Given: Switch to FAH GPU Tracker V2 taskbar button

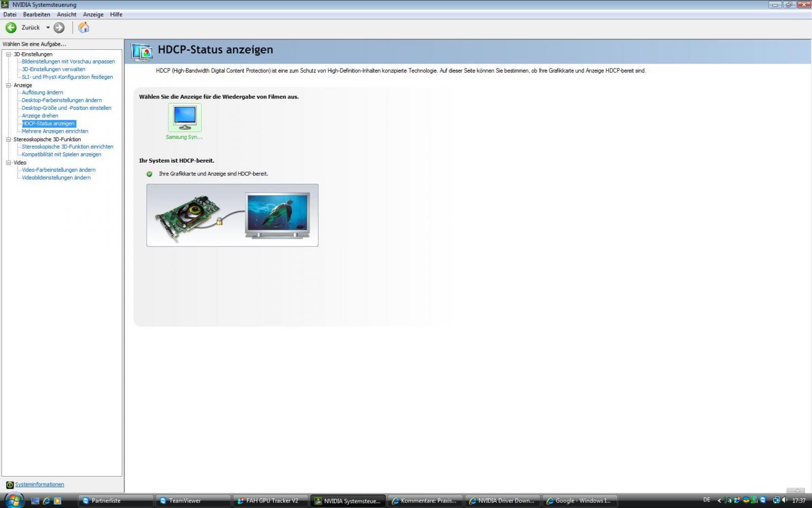Looking at the screenshot, I should coord(270,501).
